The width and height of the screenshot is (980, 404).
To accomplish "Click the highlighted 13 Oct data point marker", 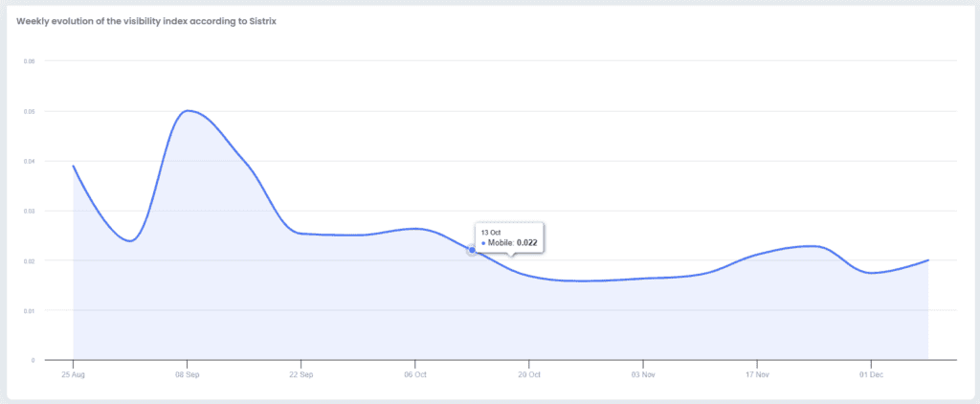I will (x=472, y=250).
